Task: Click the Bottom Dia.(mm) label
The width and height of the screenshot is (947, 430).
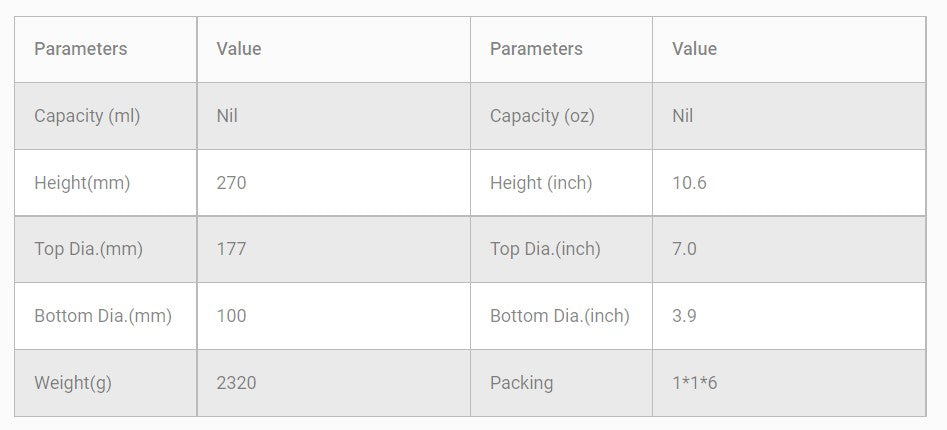Action: click(103, 316)
